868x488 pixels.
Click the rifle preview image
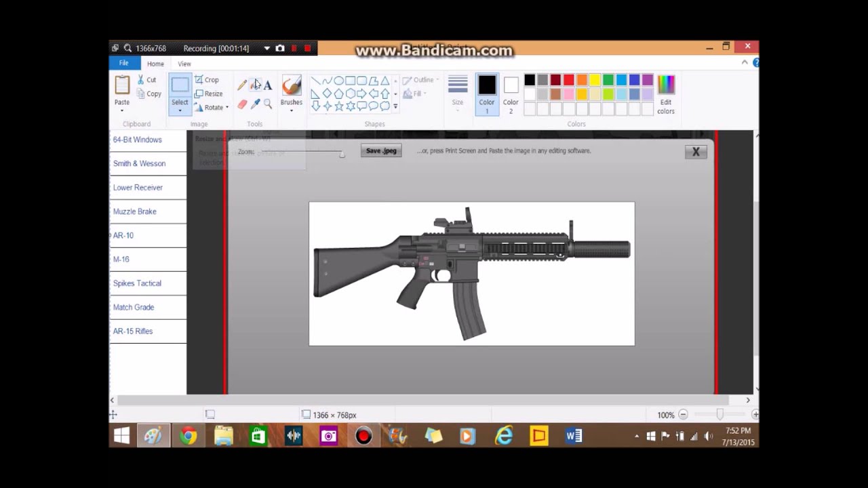click(472, 274)
